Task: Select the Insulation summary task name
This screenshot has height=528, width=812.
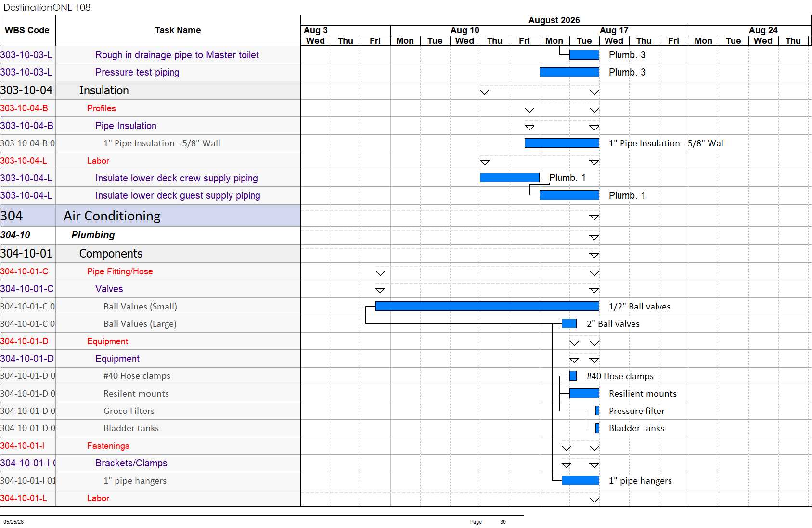Action: (x=104, y=90)
